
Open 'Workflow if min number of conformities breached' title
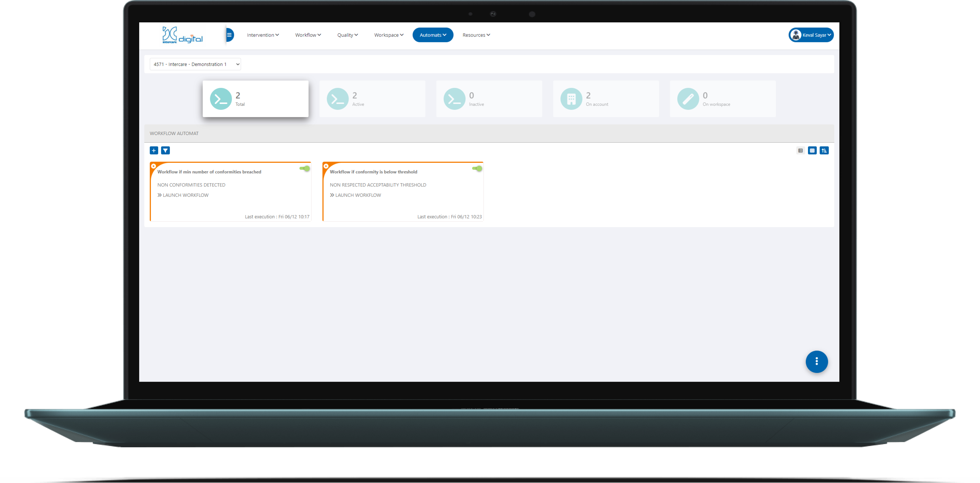pyautogui.click(x=209, y=172)
